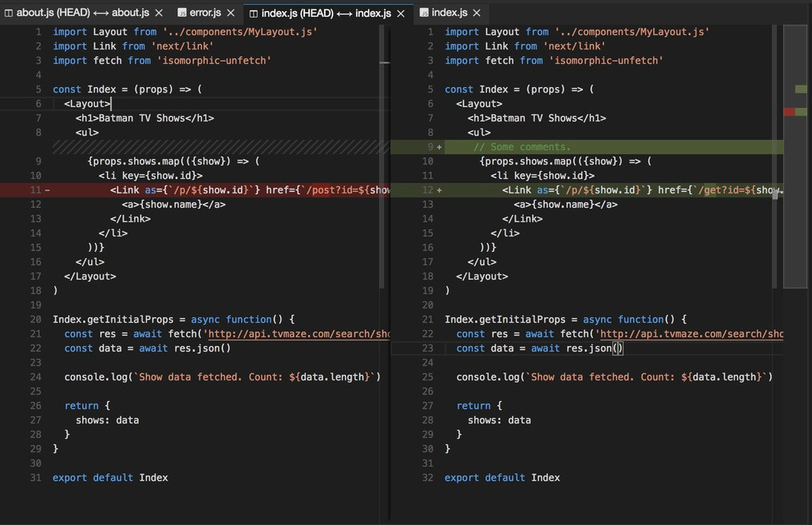Open the tvmaze API link in left pane
812x525 pixels.
tap(299, 334)
